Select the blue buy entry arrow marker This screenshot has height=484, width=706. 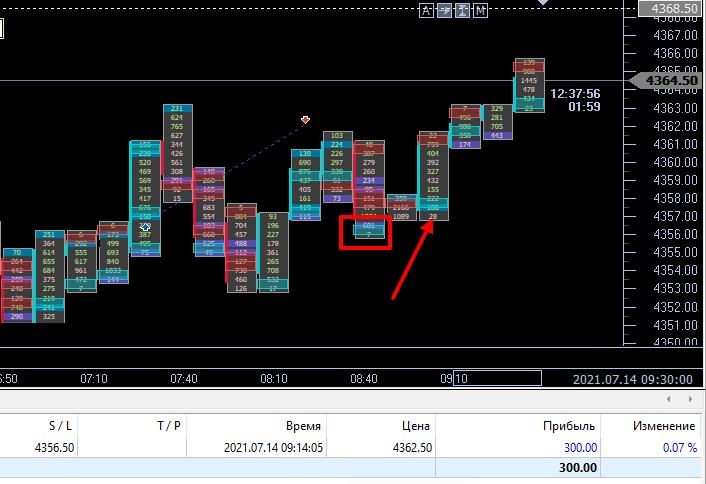click(x=145, y=227)
